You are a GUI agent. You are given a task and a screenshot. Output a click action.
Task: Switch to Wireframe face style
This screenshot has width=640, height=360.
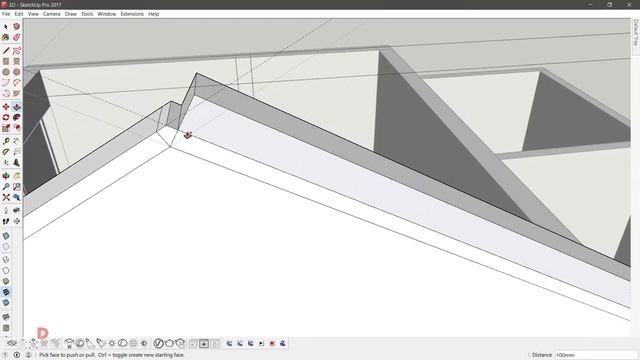[6, 260]
